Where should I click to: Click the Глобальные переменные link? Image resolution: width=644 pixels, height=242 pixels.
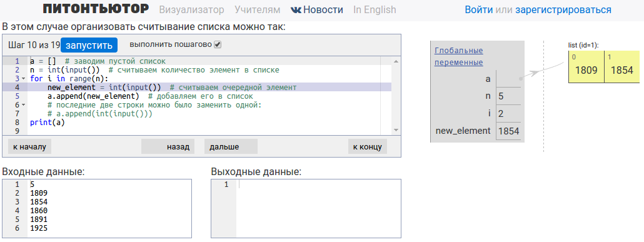click(x=459, y=57)
